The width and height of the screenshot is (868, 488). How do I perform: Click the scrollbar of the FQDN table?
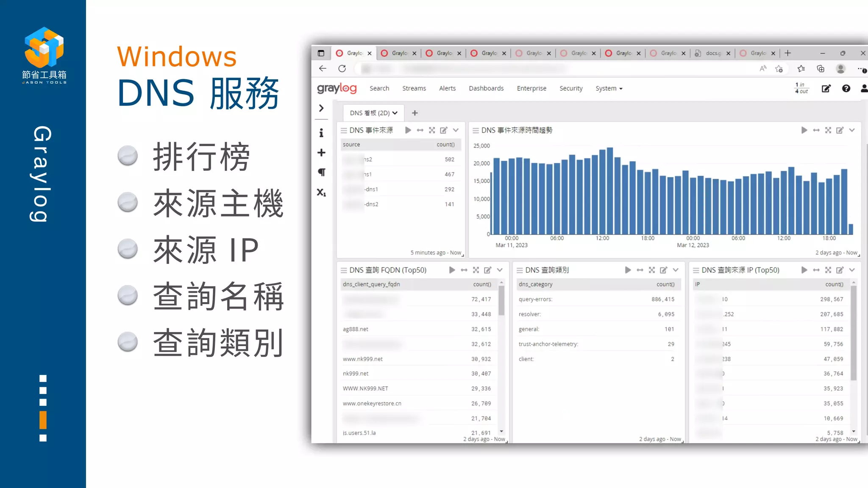click(x=501, y=301)
